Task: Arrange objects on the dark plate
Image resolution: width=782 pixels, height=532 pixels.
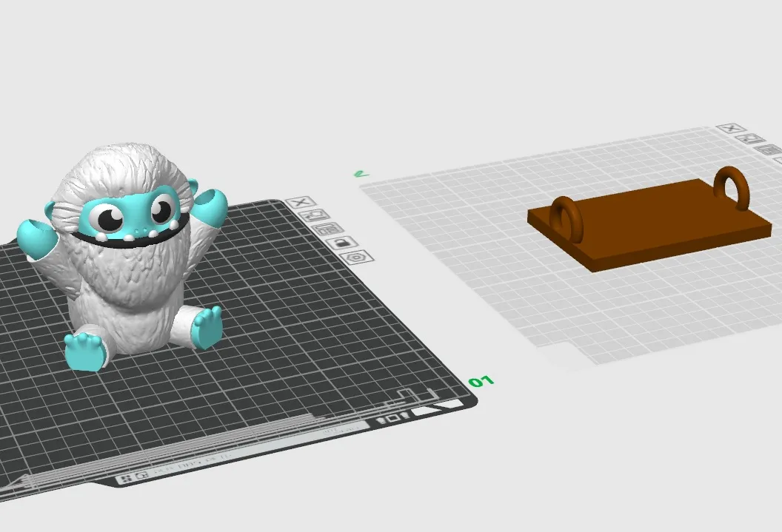Action: click(326, 229)
